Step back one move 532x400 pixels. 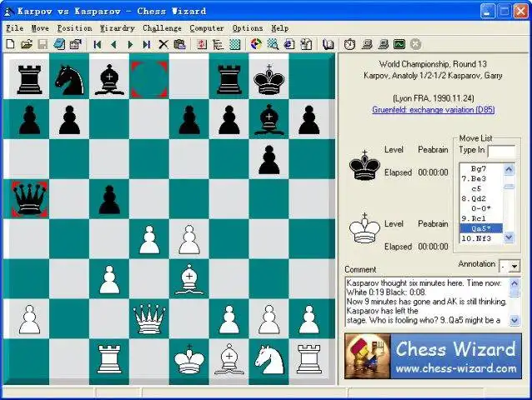pos(113,44)
